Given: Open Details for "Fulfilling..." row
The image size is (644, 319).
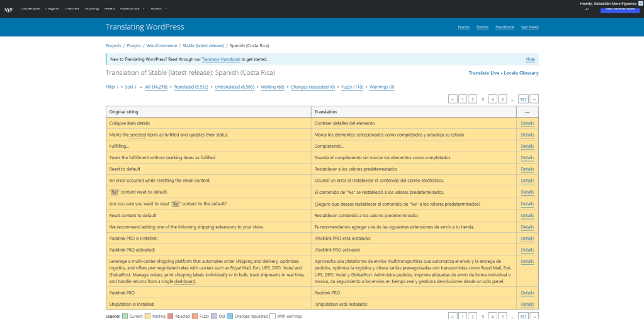Looking at the screenshot, I should pos(527,146).
